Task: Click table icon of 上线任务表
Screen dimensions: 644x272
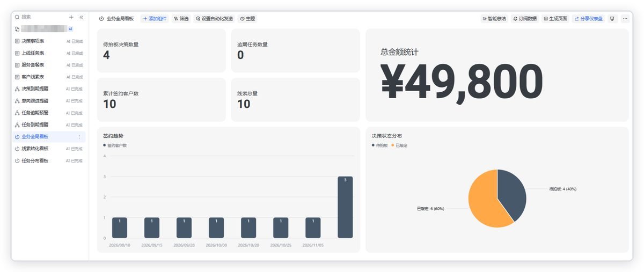Action: pyautogui.click(x=17, y=53)
